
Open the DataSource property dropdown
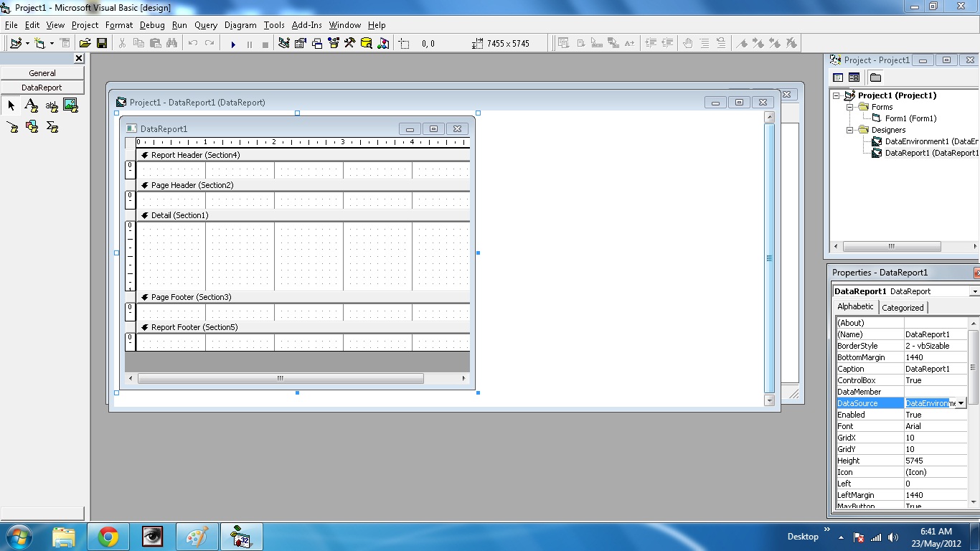(961, 403)
